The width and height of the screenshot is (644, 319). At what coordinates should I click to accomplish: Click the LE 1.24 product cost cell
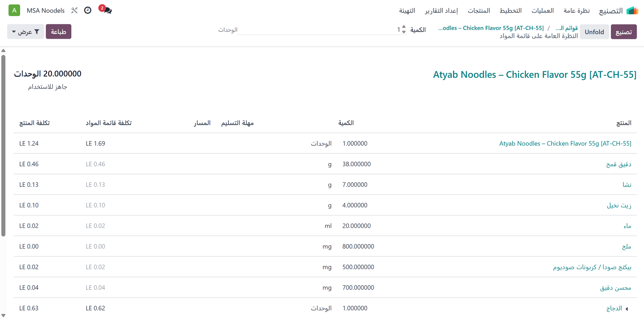pos(29,143)
